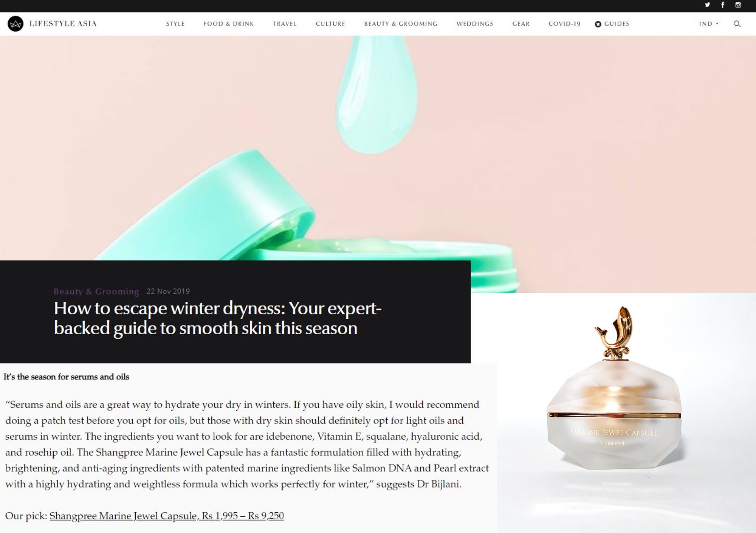Click the Beauty & Grooming category tag

(96, 291)
